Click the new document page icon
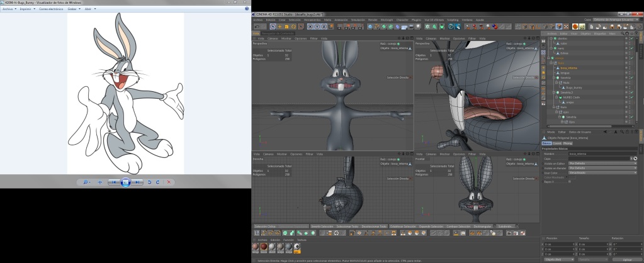Screen dimensions: 644x263 click(x=592, y=26)
